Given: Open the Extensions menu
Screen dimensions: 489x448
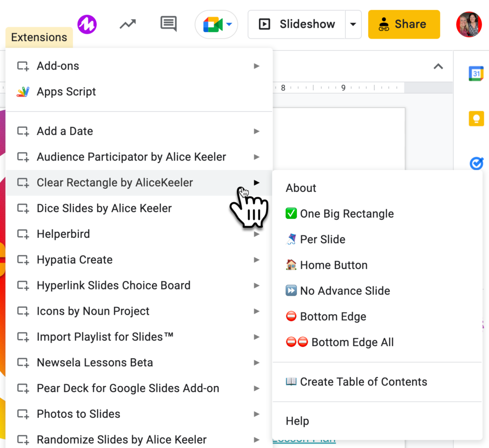Looking at the screenshot, I should pos(39,37).
